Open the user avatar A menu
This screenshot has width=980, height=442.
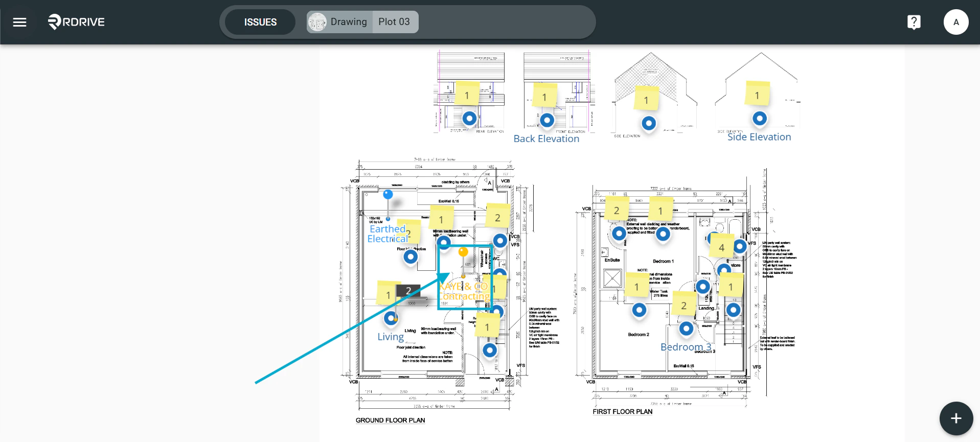956,22
